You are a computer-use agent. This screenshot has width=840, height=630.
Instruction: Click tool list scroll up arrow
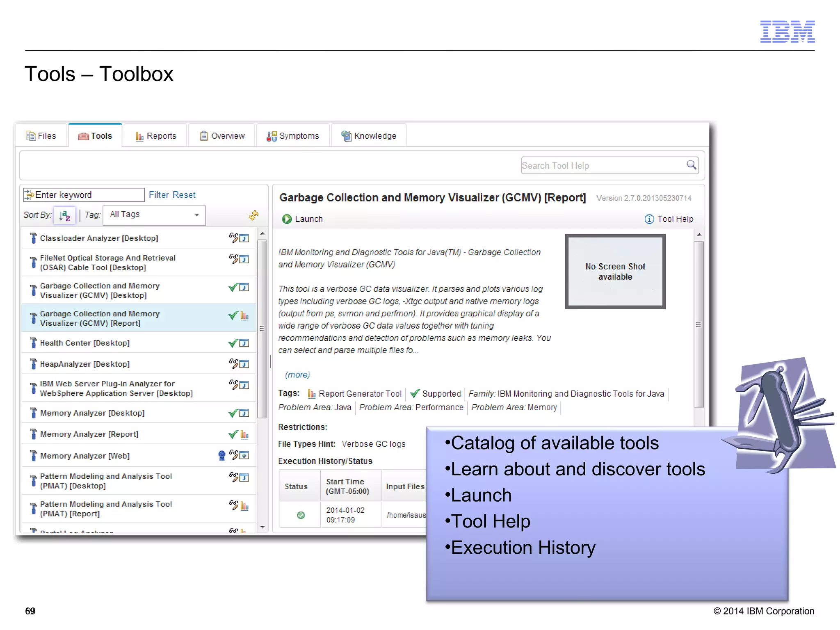click(262, 233)
